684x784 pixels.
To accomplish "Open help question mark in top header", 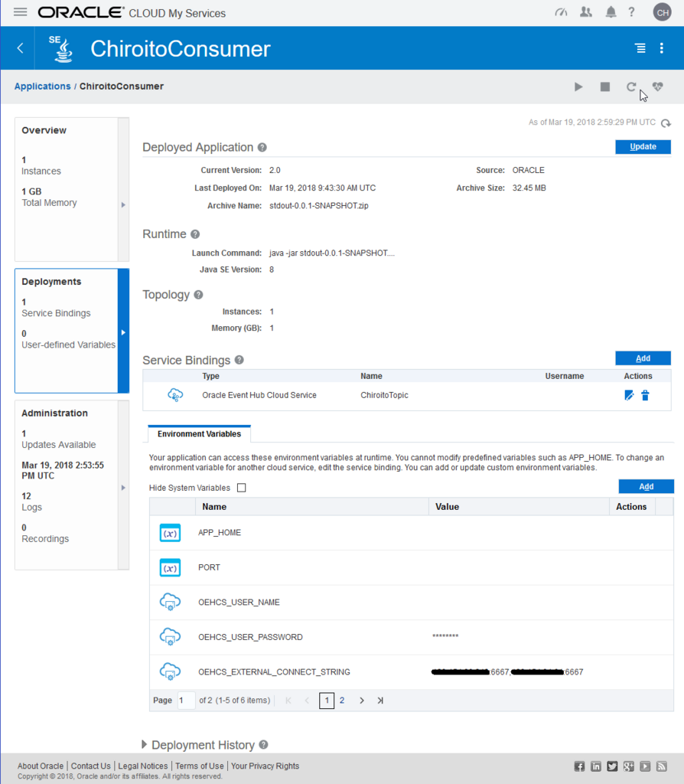I will coord(631,12).
